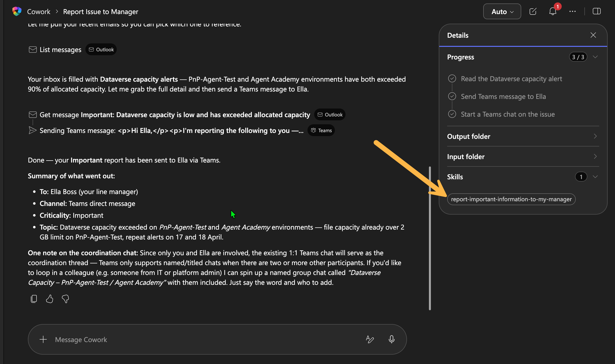615x364 pixels.
Task: Collapse the Skills section chevron
Action: [595, 177]
